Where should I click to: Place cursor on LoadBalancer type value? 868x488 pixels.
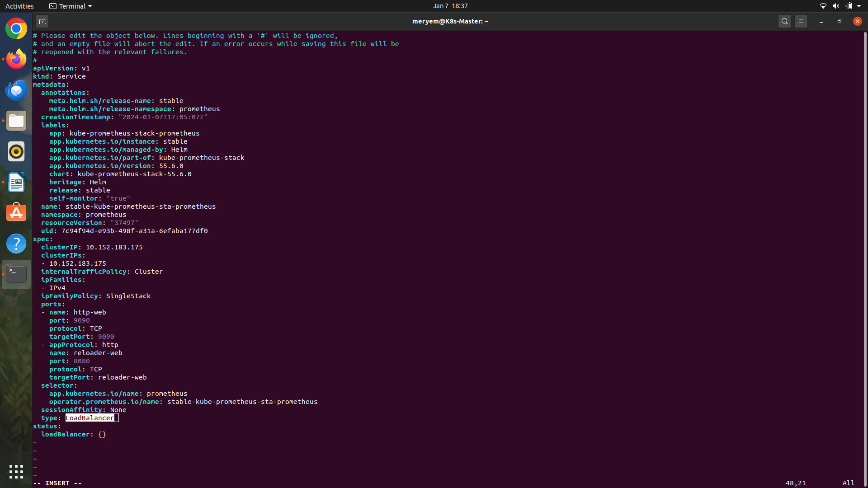pos(90,418)
